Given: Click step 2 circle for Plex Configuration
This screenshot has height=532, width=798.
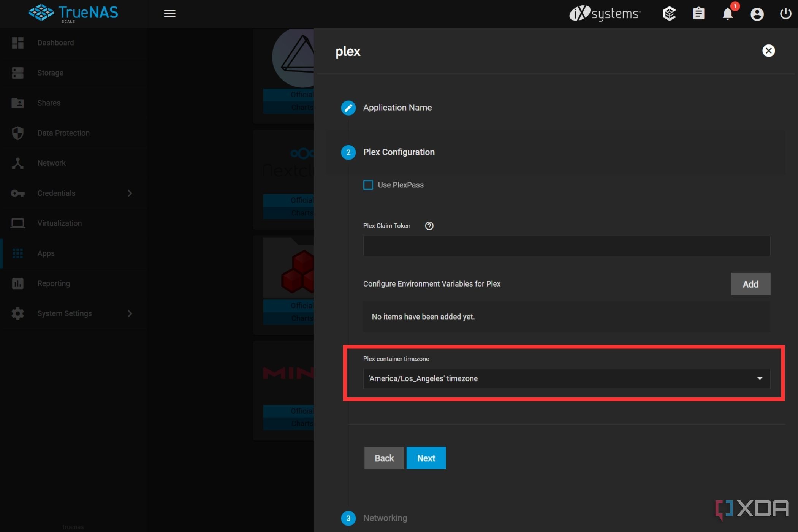Looking at the screenshot, I should coord(348,152).
